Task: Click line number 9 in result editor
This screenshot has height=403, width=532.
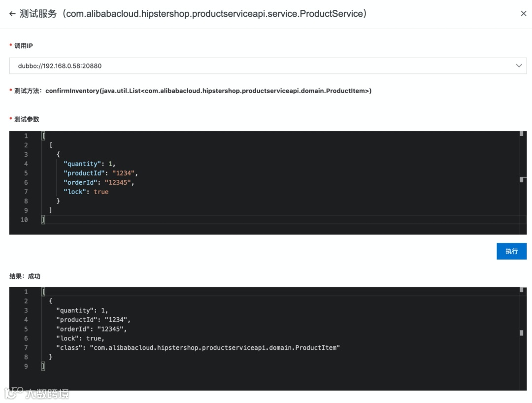Action: coord(26,367)
